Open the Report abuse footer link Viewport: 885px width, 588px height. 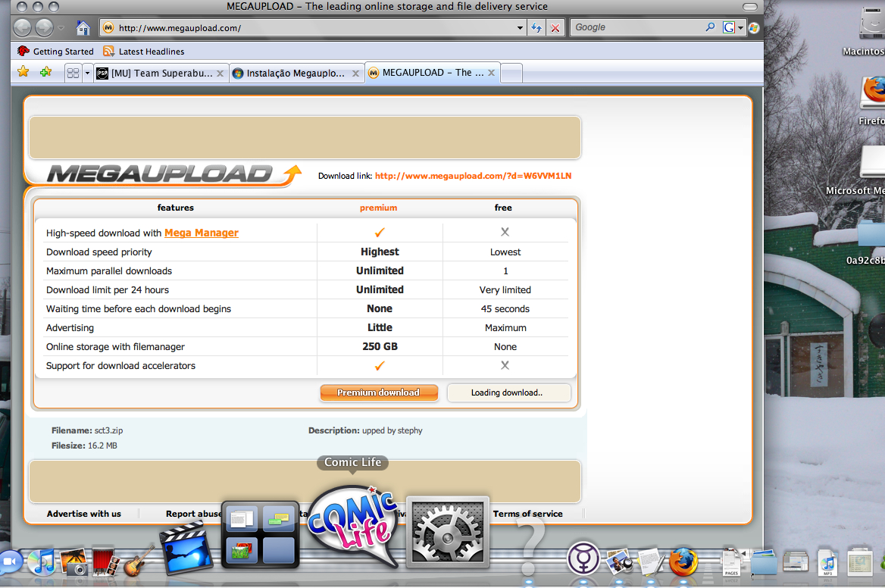(x=193, y=514)
